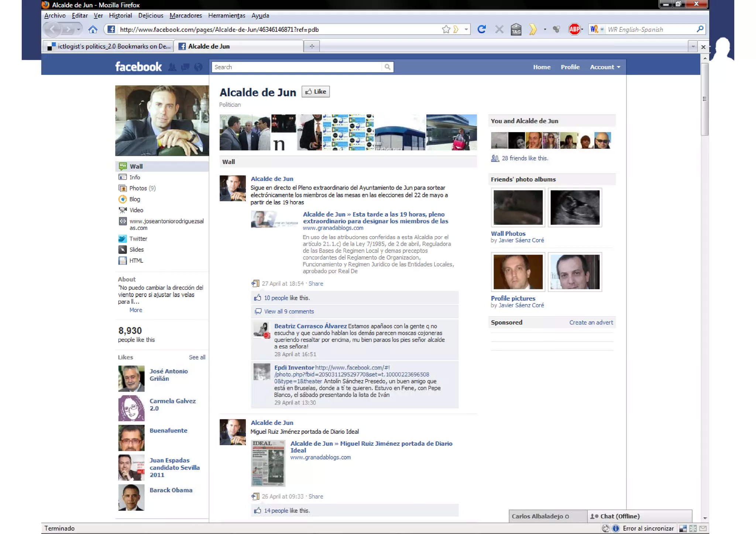The width and height of the screenshot is (756, 534).
Task: Click the bookmark star icon in address bar
Action: tap(446, 29)
